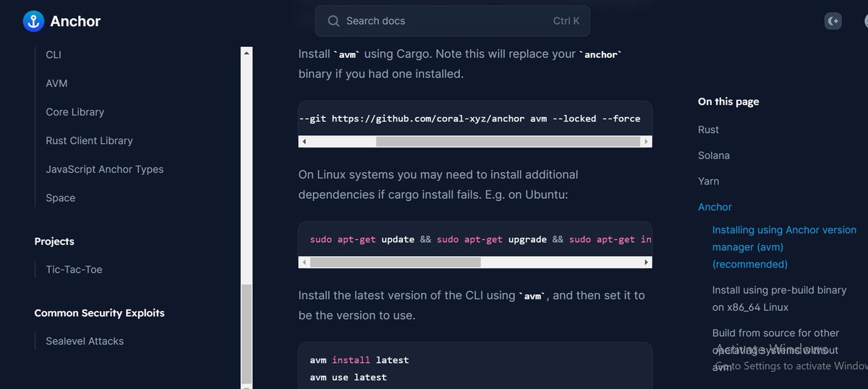Click left arrow of cargo command scrollbar

point(304,142)
